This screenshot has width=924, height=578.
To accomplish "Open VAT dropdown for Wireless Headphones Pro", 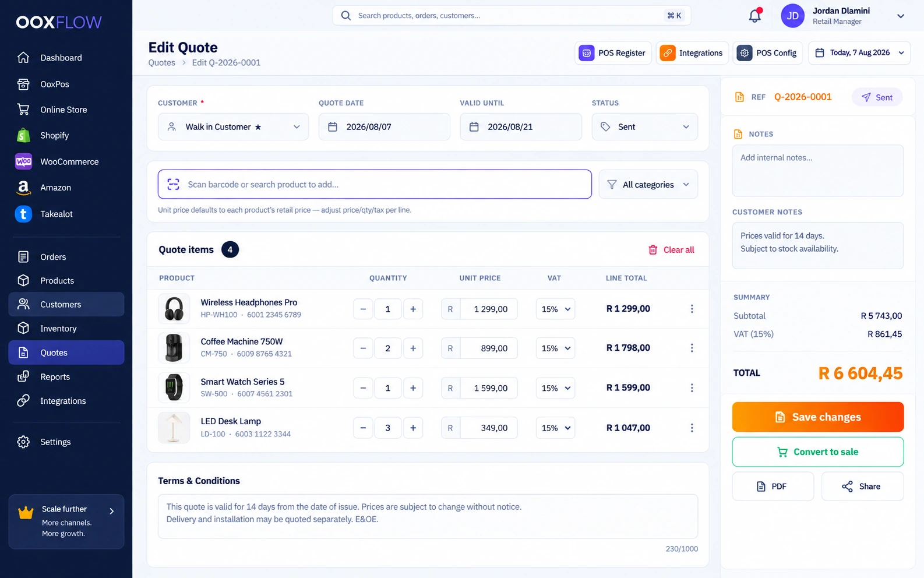I will 555,309.
